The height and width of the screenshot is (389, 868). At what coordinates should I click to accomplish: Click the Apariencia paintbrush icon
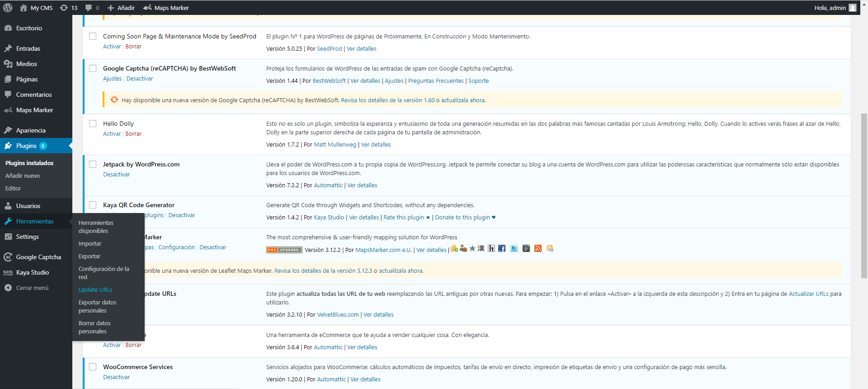coord(8,130)
